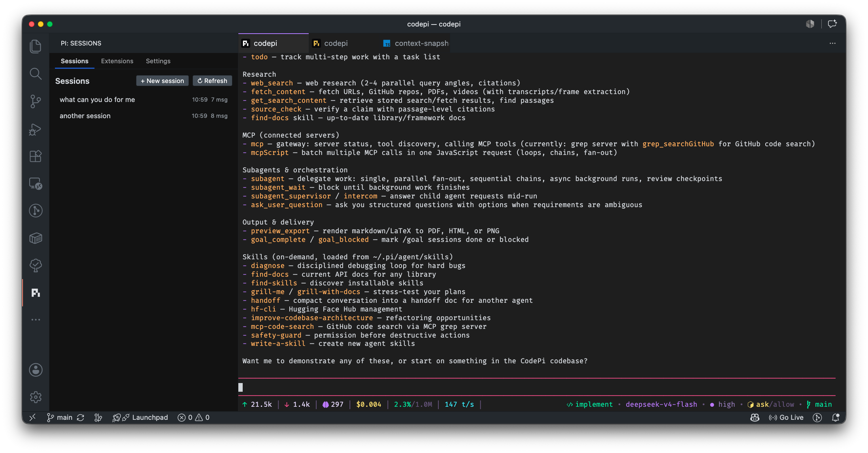This screenshot has height=453, width=868.
Task: Click the '$0.004' cost value
Action: [x=369, y=404]
